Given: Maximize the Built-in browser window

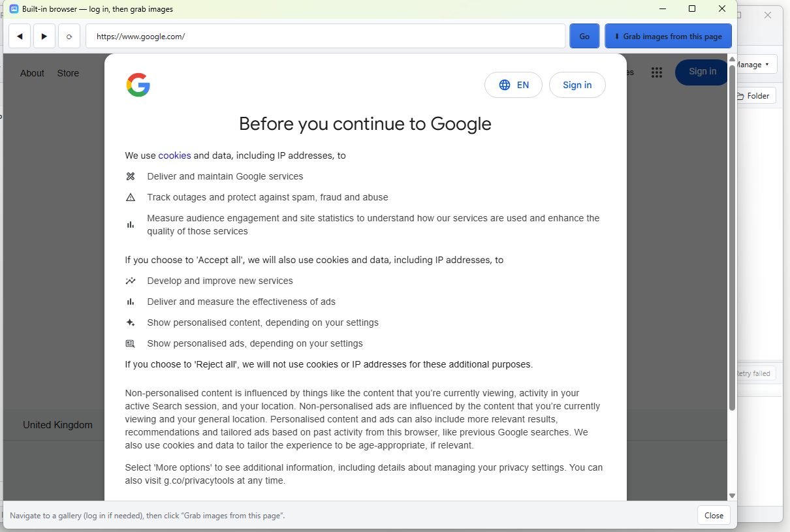Looking at the screenshot, I should tap(692, 9).
